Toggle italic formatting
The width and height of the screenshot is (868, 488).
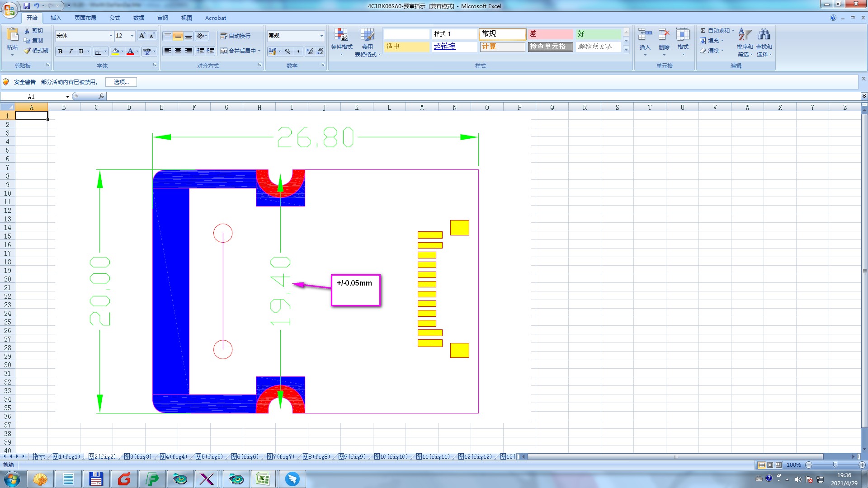71,52
